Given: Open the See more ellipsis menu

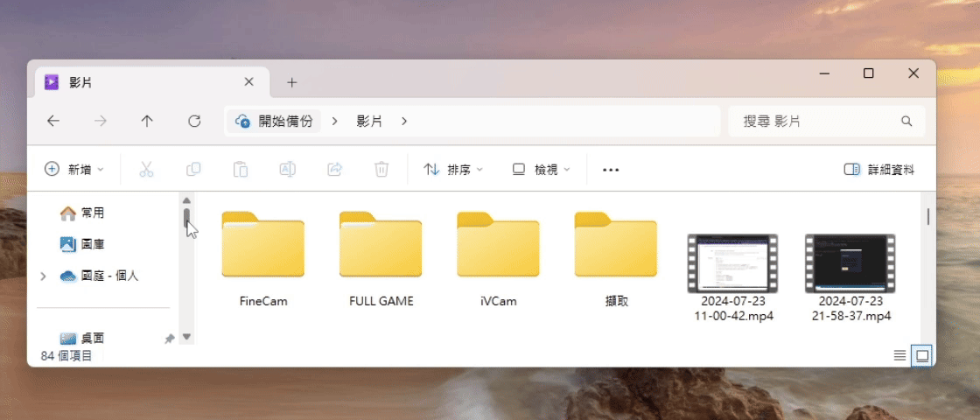Looking at the screenshot, I should pyautogui.click(x=611, y=170).
